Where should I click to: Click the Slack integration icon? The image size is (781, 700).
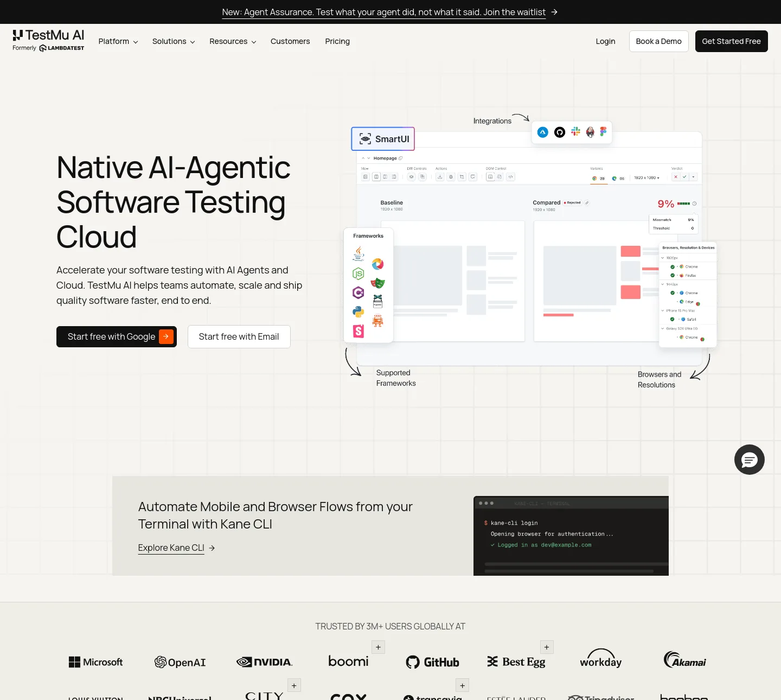[575, 131]
